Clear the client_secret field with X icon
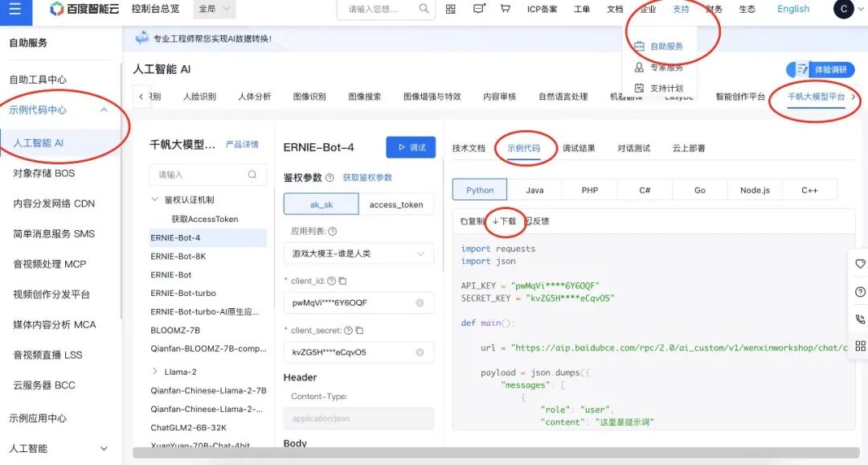 click(x=420, y=352)
